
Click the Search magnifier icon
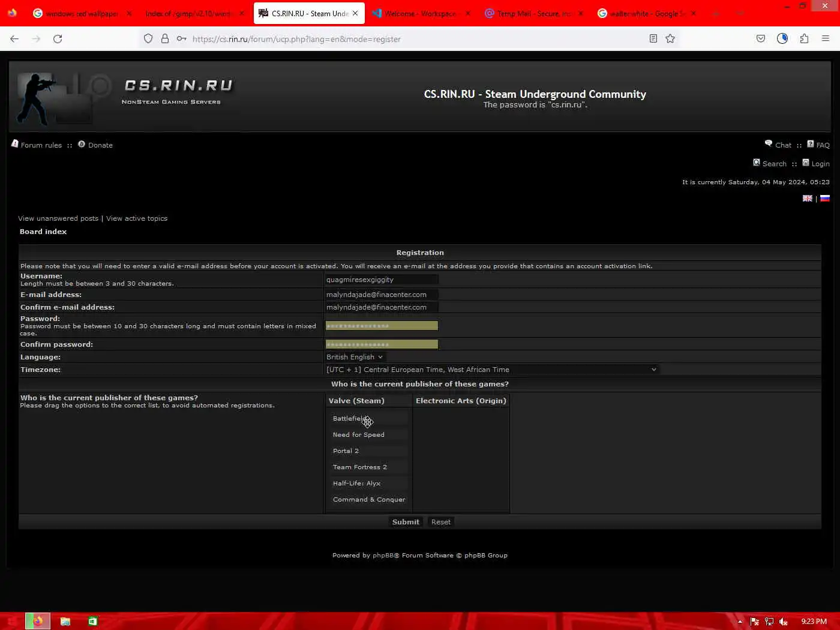757,163
